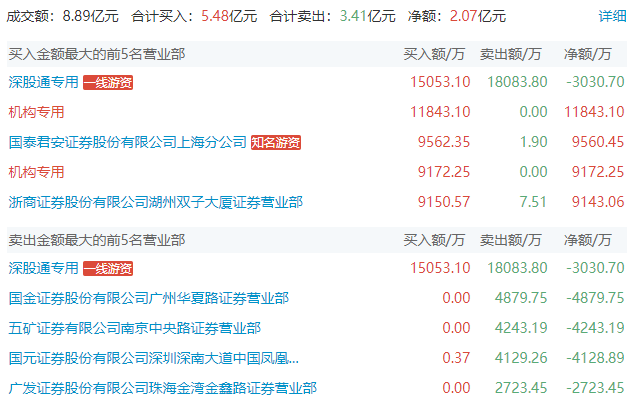Select sell amount 7.51 for 浙商证券

[x=534, y=202]
